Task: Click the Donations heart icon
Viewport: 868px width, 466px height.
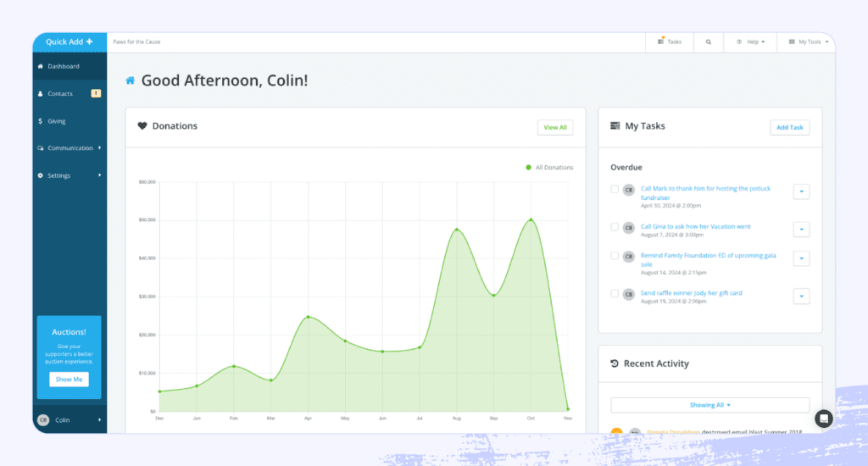Action: pyautogui.click(x=142, y=126)
